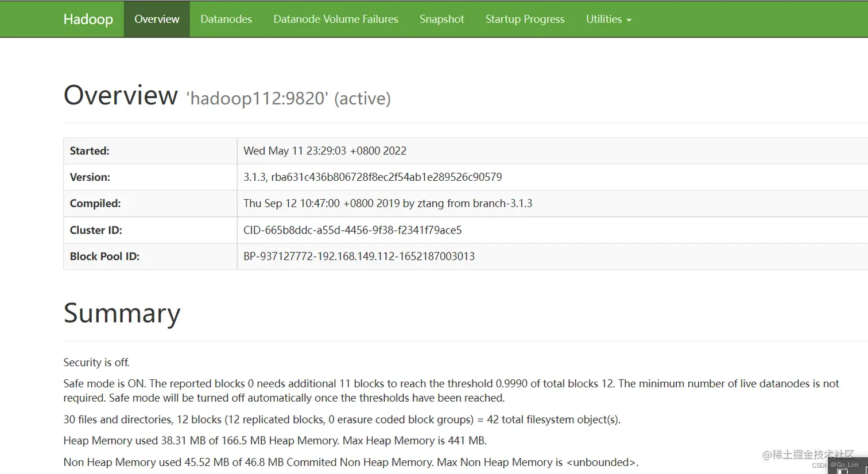Click the Started: row label
This screenshot has height=474, width=868.
click(x=90, y=151)
